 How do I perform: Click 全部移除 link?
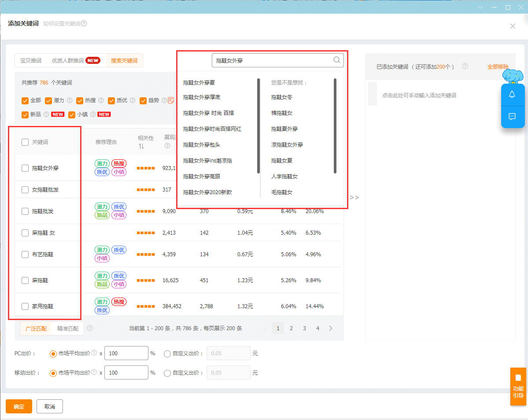pyautogui.click(x=498, y=67)
